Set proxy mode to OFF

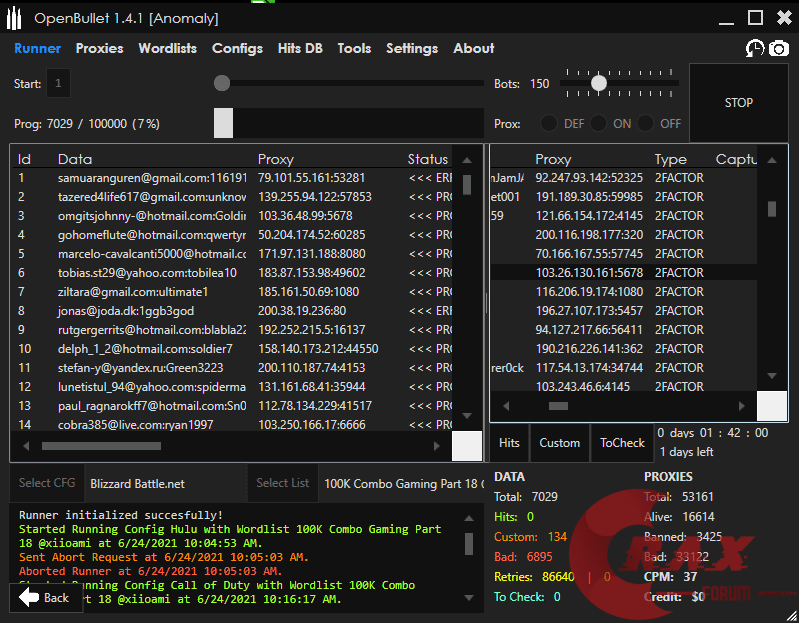(x=646, y=123)
